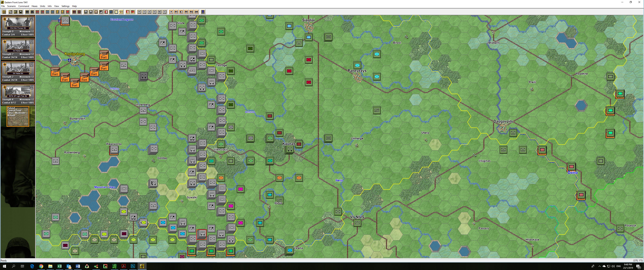The image size is (644, 270).
Task: Click the rail movement train icon
Action: (27, 12)
